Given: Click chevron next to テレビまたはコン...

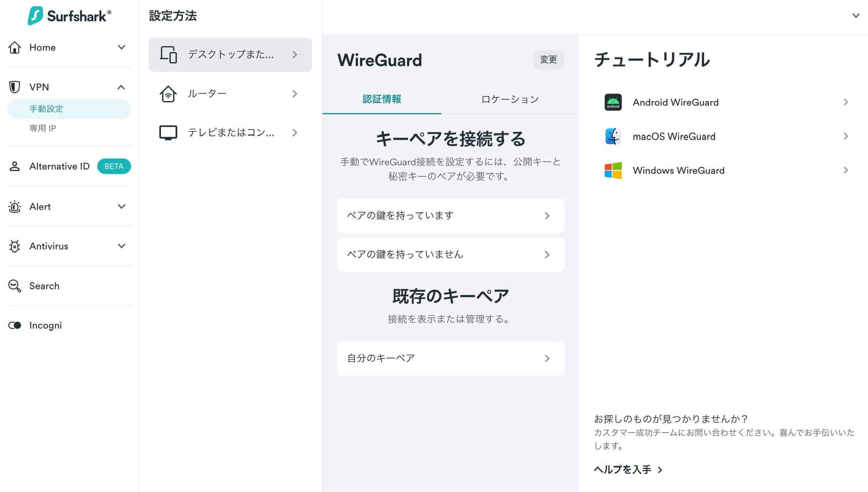Looking at the screenshot, I should [295, 133].
